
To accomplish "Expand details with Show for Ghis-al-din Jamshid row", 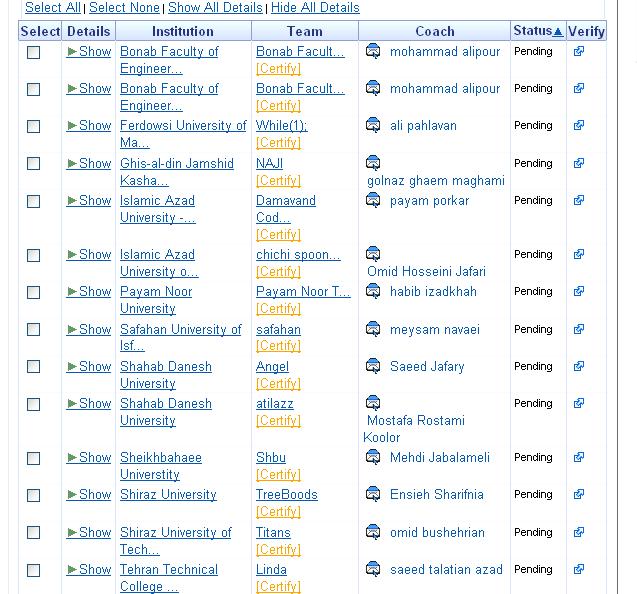I will pyautogui.click(x=89, y=164).
